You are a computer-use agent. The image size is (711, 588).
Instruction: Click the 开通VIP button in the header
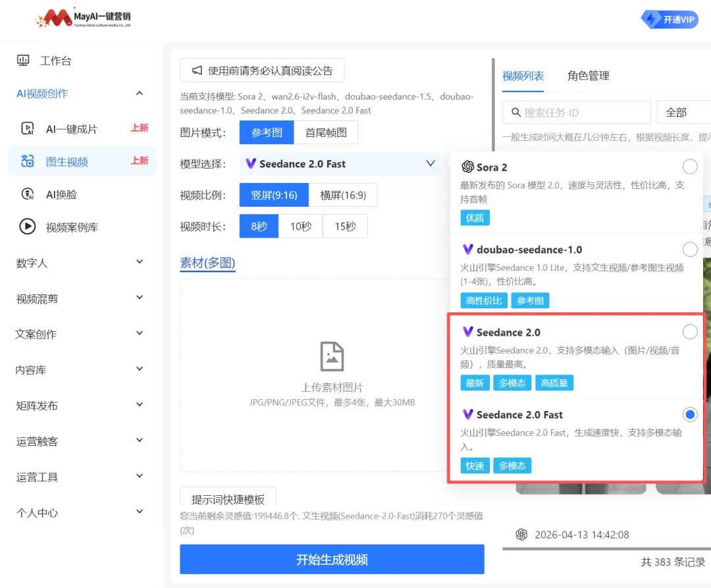tap(670, 19)
